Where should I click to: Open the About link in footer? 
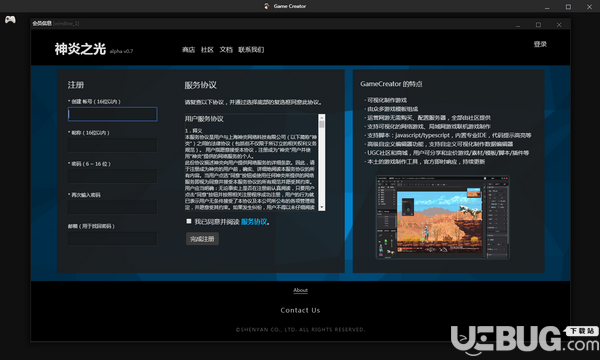click(x=300, y=290)
